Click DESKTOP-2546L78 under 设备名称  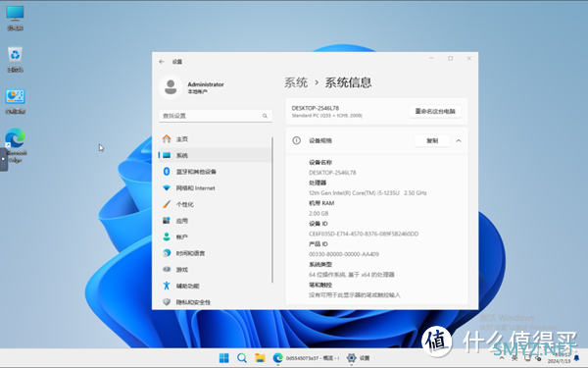(332, 173)
